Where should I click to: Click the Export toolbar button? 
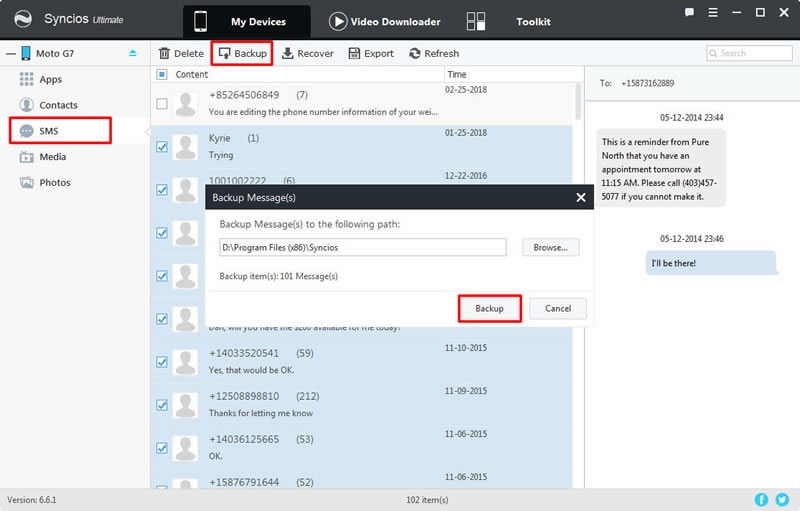(x=371, y=53)
